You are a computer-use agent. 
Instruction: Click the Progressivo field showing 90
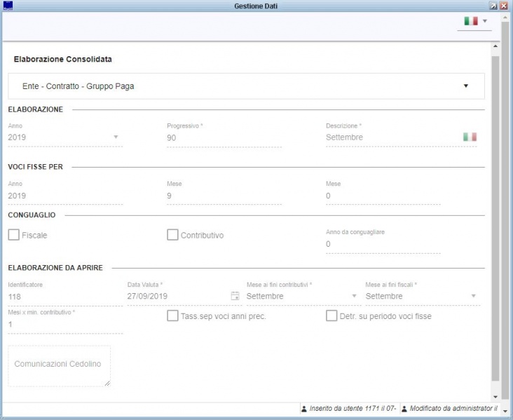[224, 137]
